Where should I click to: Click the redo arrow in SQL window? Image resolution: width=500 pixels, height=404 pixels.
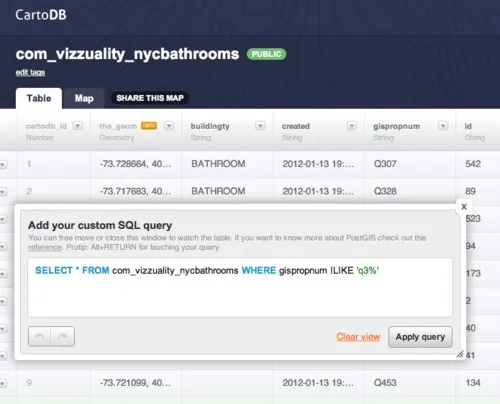[x=62, y=337]
